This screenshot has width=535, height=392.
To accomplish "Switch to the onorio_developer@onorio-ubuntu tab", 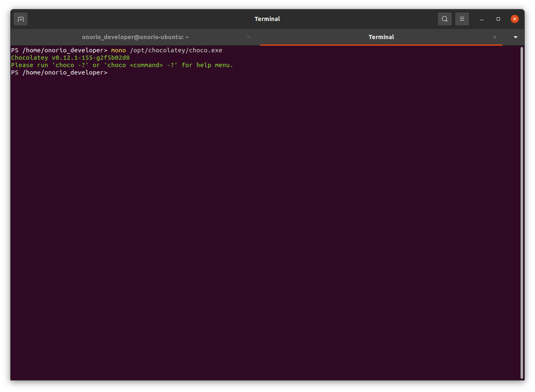I will tap(135, 37).
